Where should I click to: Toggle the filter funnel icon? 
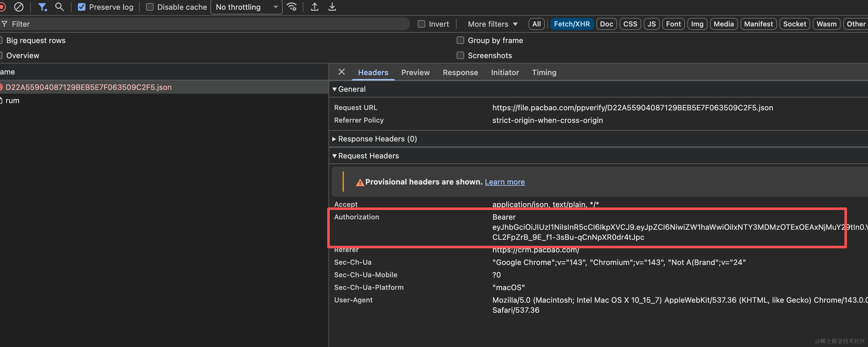point(42,7)
